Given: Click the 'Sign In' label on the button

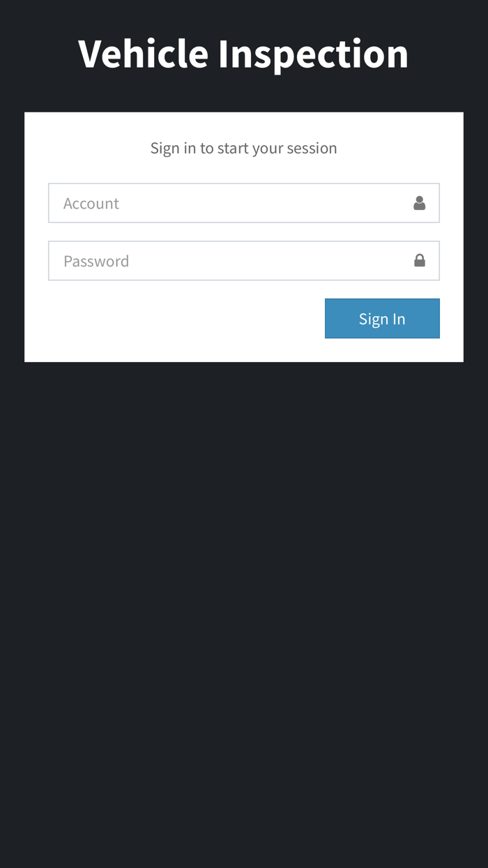Looking at the screenshot, I should point(382,319).
